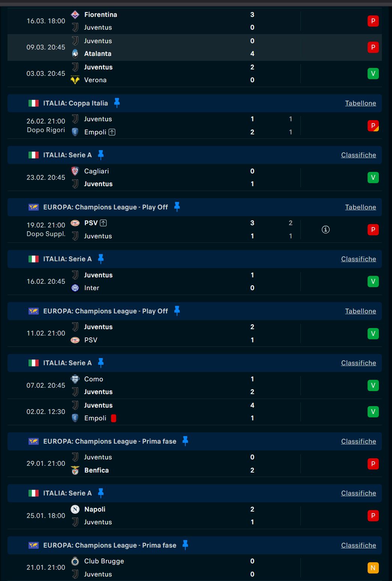Screen dimensions: 392x581
Task: Click the orange N badge for Club Brugge match
Action: pos(373,568)
